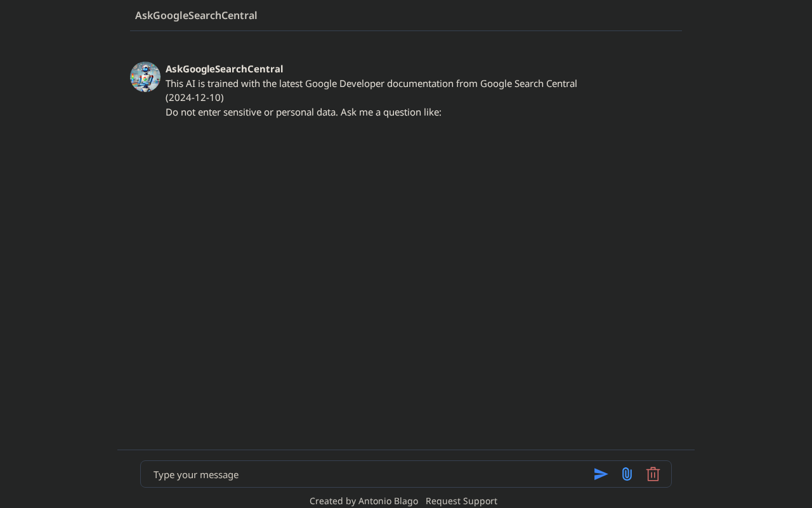Click the words "This AI" in the welcome message

(x=180, y=84)
